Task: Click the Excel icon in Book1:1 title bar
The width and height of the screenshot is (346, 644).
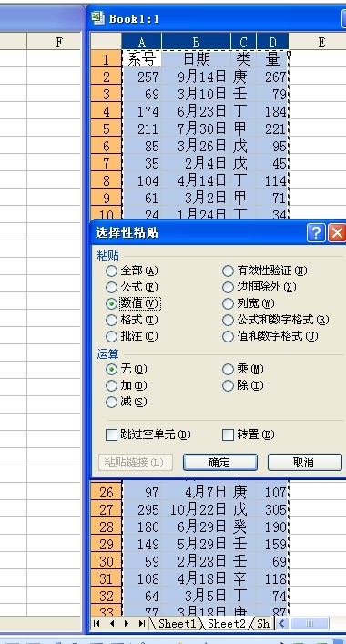Action: (97, 17)
